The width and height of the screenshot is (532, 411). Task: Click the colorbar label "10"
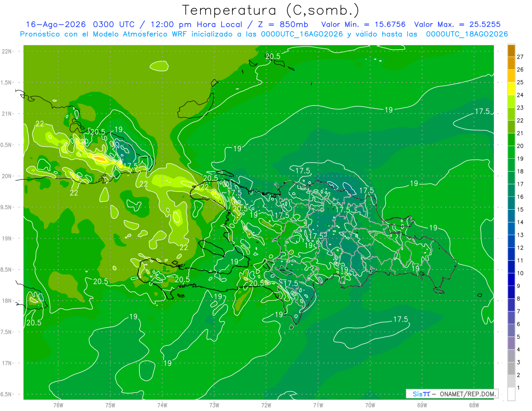click(520, 273)
